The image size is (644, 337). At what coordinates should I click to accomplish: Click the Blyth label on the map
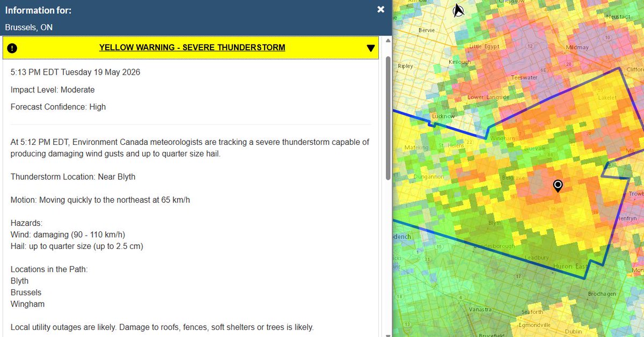click(495, 223)
